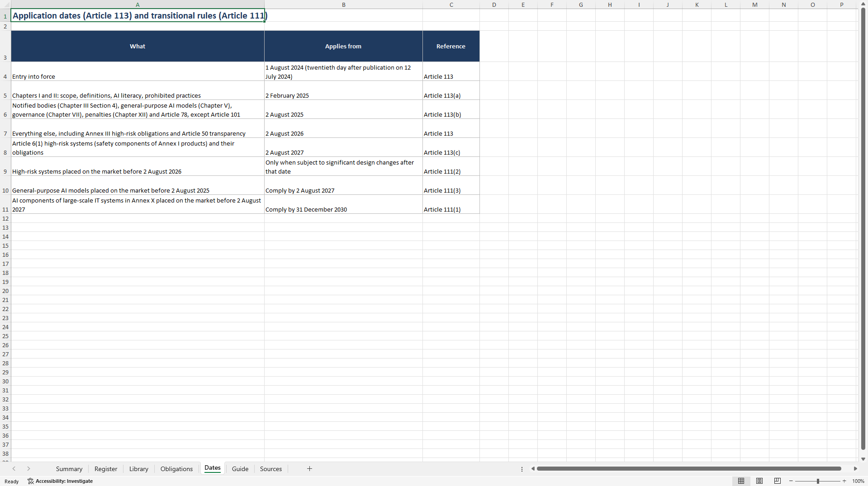Select the '1 August 2024' applies-from cell

tap(343, 71)
